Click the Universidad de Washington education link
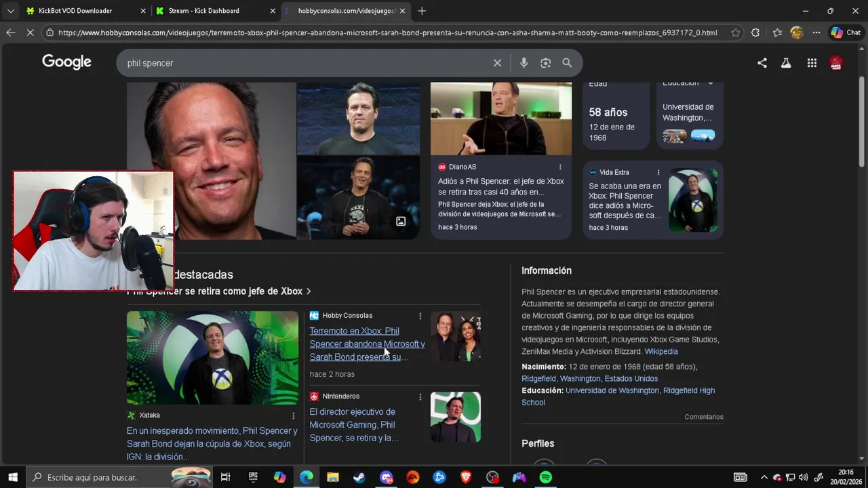The image size is (868, 488). [612, 390]
